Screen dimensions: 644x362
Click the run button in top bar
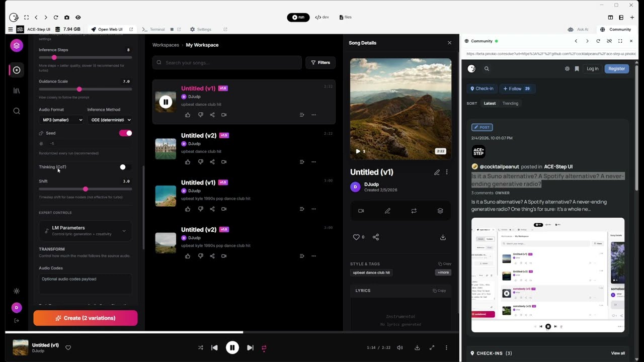[x=298, y=17]
